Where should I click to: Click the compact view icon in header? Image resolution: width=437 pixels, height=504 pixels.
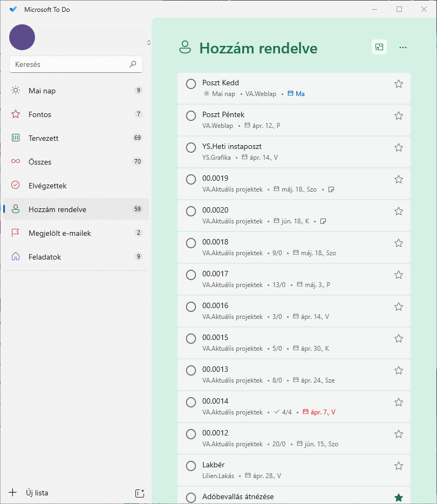(379, 47)
